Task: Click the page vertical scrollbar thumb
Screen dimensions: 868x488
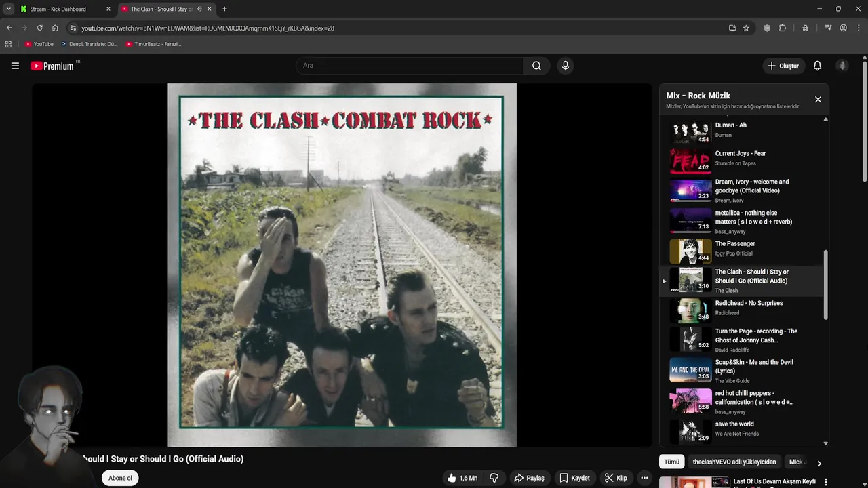Action: [865, 121]
